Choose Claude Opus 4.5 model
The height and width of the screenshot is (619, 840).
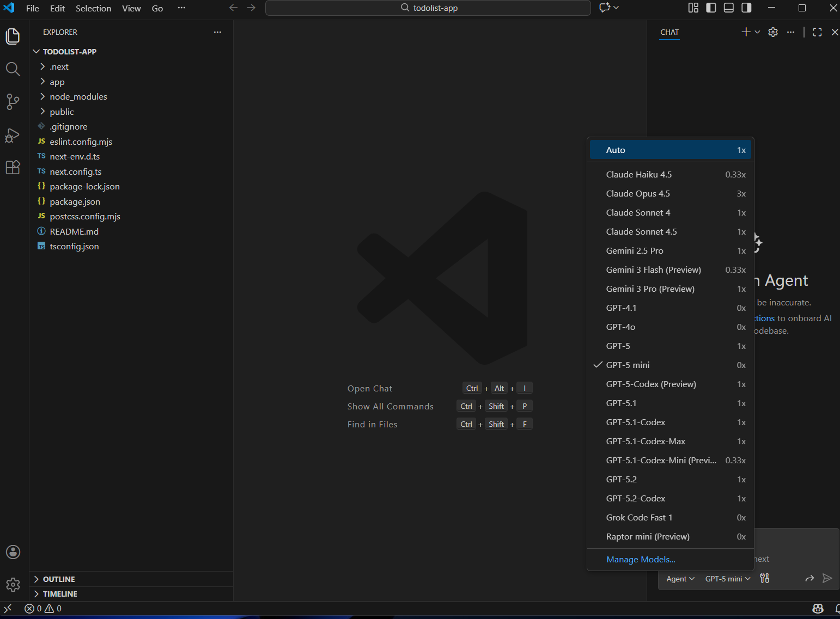(670, 194)
